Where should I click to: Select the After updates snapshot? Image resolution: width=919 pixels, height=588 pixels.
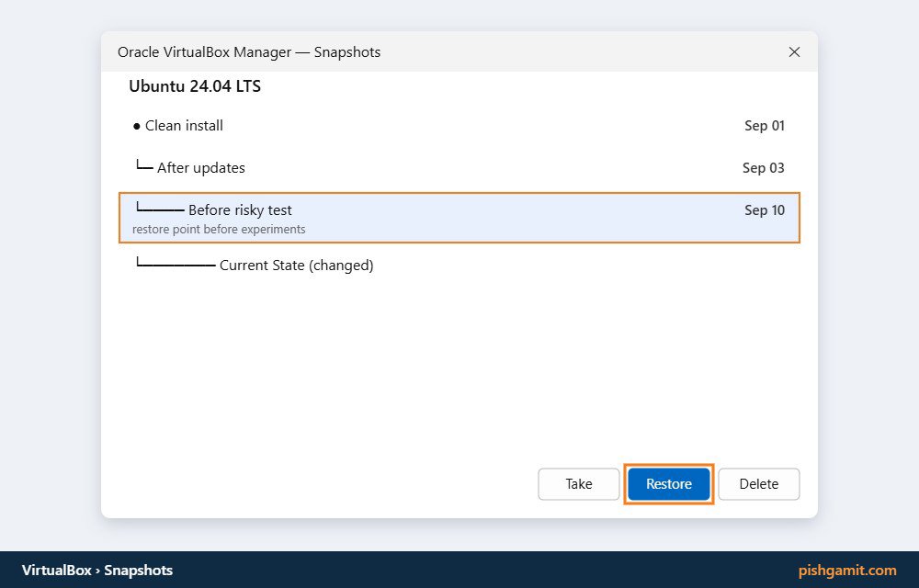pyautogui.click(x=459, y=168)
